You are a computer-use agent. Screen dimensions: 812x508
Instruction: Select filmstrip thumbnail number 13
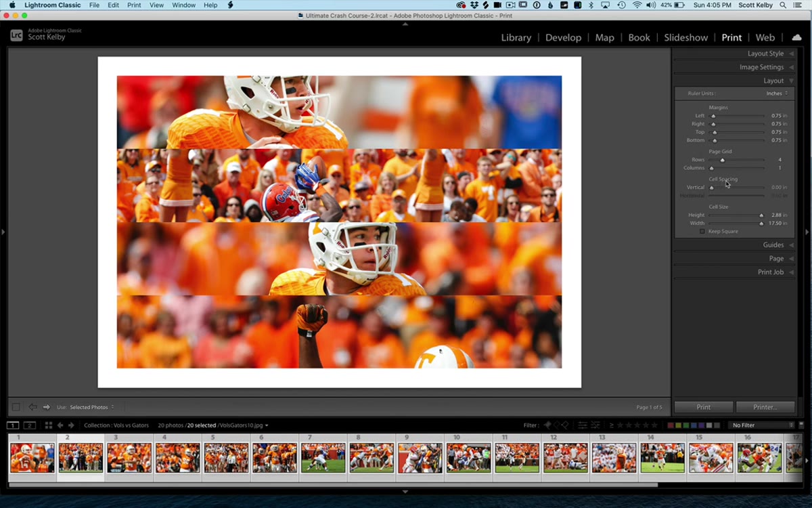614,458
